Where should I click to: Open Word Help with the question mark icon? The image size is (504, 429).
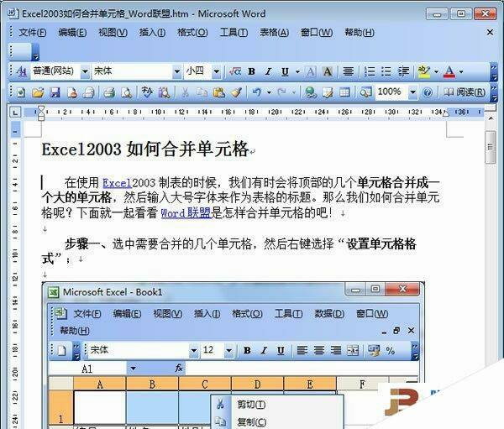pyautogui.click(x=428, y=93)
